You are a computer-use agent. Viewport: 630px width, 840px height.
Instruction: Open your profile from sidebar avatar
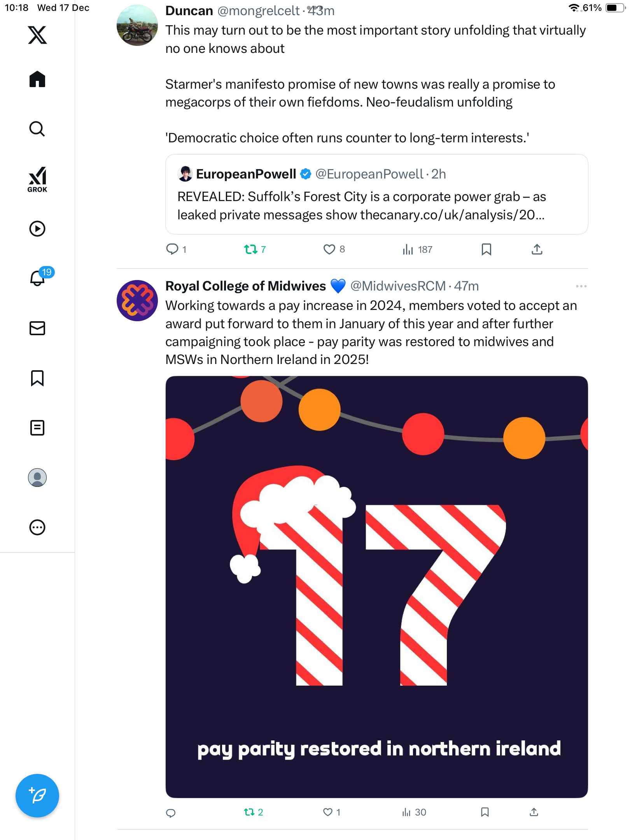37,478
